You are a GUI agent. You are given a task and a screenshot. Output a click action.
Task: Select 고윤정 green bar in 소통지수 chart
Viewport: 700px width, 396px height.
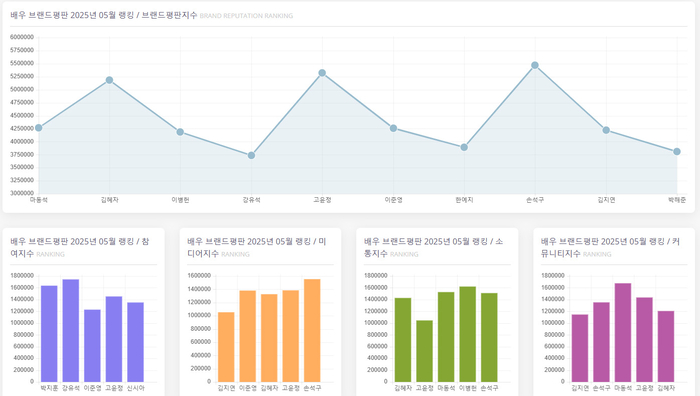pos(425,351)
